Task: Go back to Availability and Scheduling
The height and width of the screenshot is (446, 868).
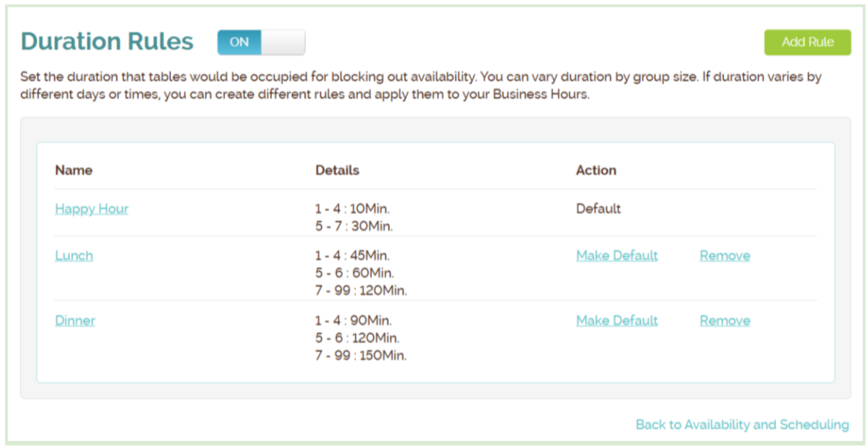Action: (742, 425)
